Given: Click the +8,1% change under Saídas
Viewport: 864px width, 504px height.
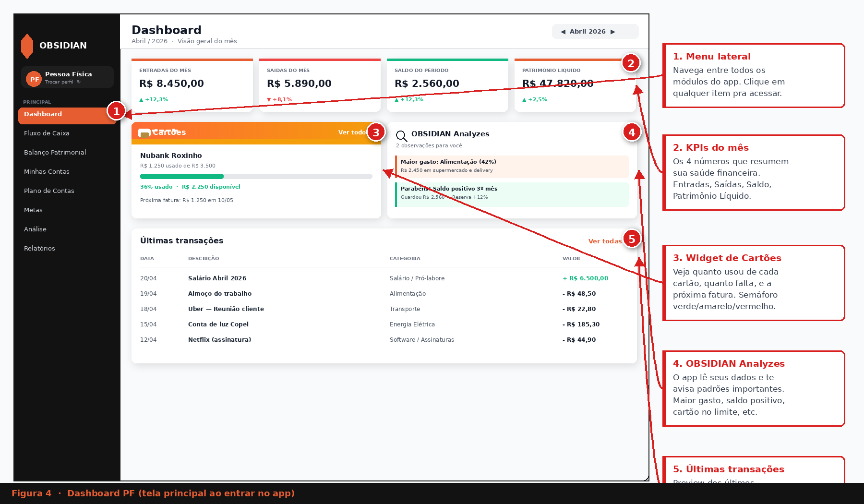Looking at the screenshot, I should pyautogui.click(x=279, y=100).
